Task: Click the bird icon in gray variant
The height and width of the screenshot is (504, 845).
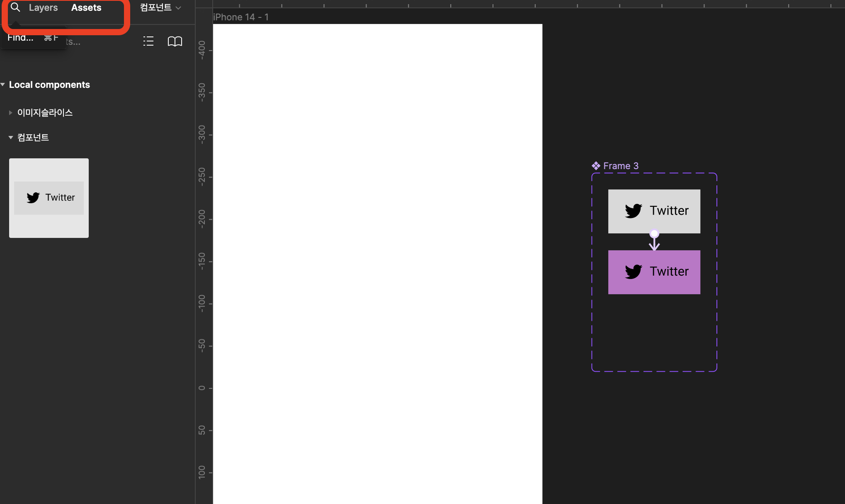Action: click(633, 211)
